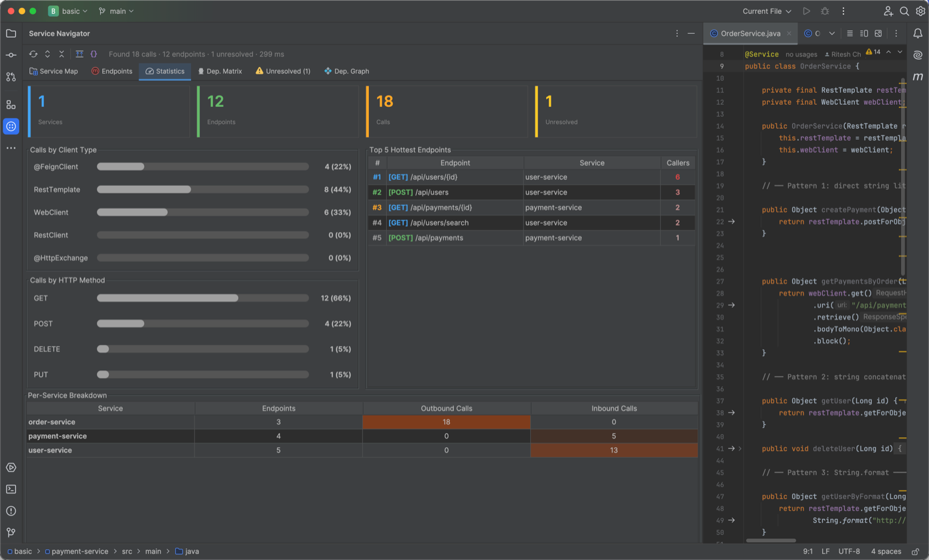This screenshot has height=560, width=929.
Task: Refresh the Service Navigator scan
Action: coord(33,54)
